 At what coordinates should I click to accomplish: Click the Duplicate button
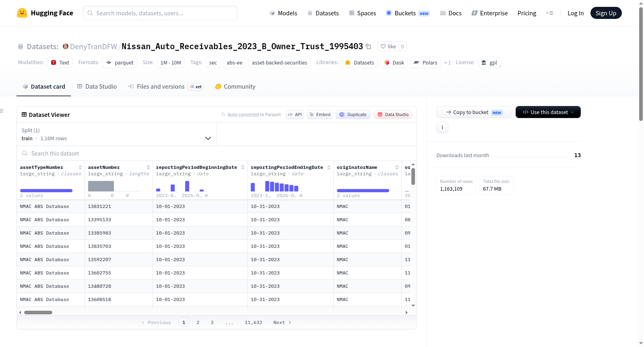[353, 114]
